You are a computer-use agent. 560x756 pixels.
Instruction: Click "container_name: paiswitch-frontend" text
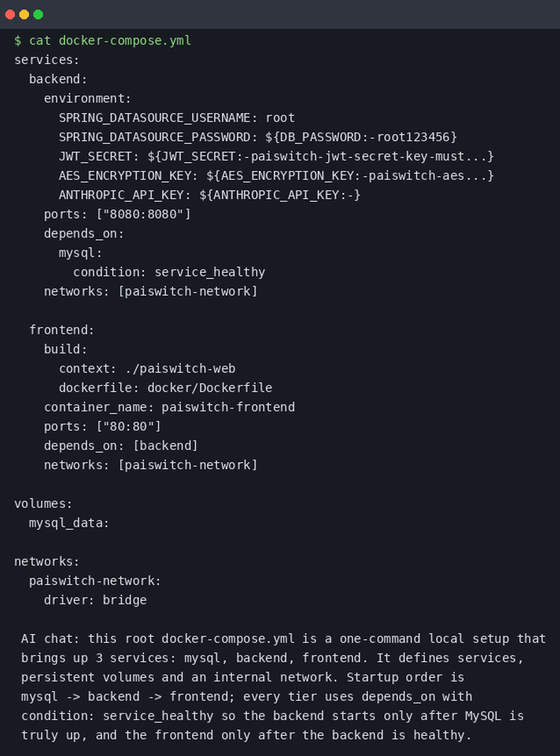pyautogui.click(x=169, y=407)
